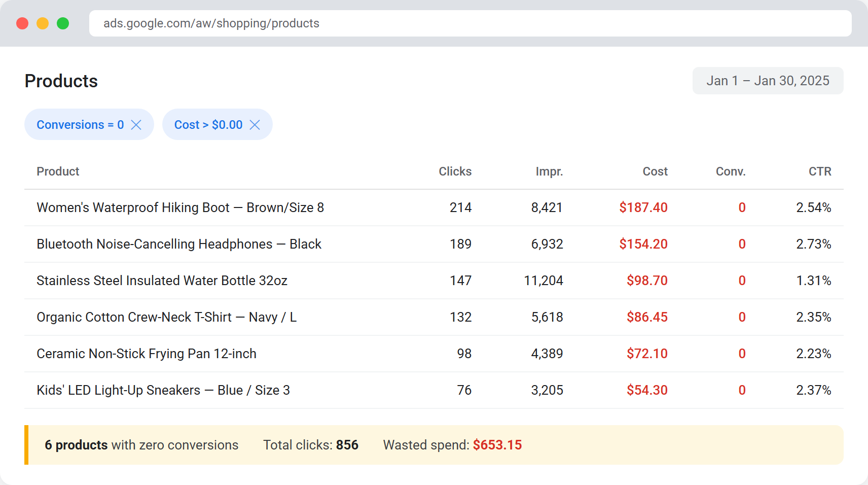This screenshot has height=485, width=868.
Task: Select the Conversions = 0 filter chip
Action: (80, 124)
